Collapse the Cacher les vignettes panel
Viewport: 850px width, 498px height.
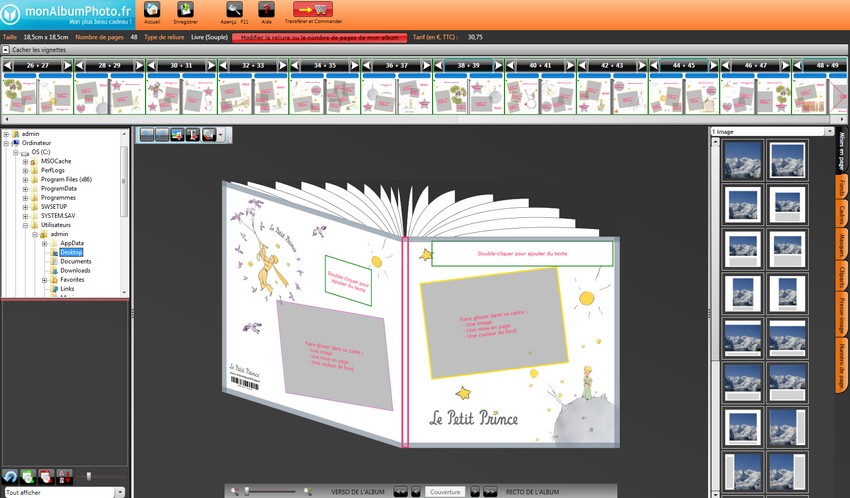click(x=6, y=49)
